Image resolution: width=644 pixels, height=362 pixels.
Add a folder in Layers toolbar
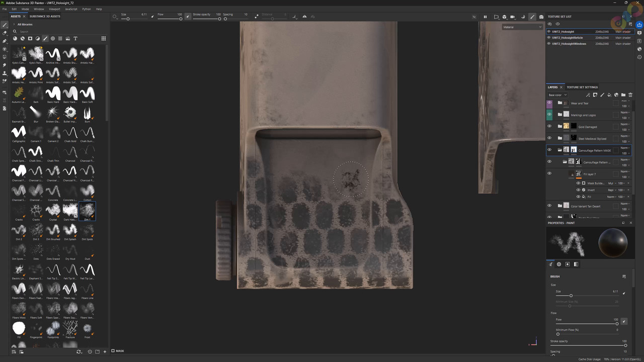[623, 95]
